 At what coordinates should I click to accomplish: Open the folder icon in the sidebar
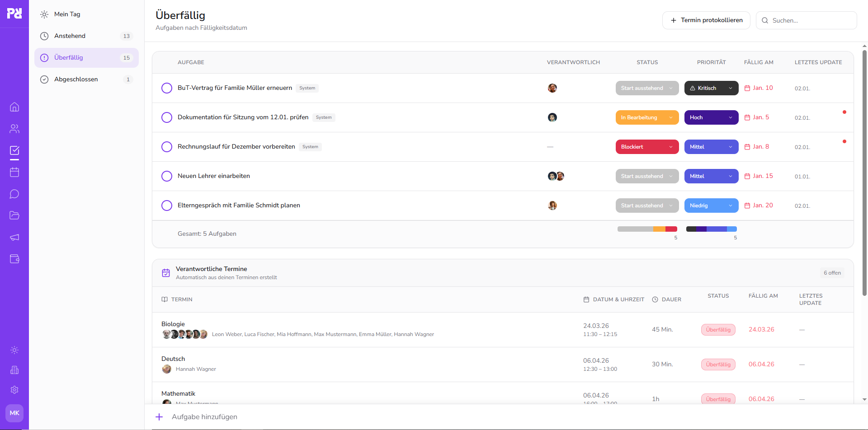tap(14, 215)
